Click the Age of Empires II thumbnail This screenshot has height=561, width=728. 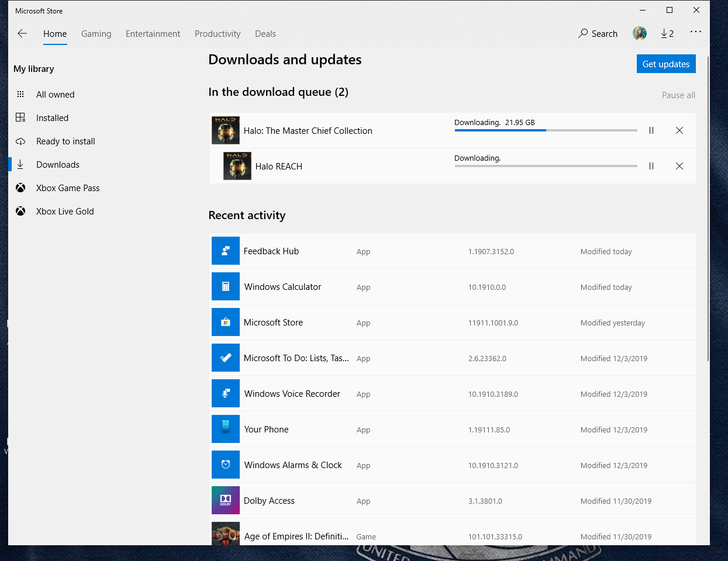pyautogui.click(x=226, y=534)
